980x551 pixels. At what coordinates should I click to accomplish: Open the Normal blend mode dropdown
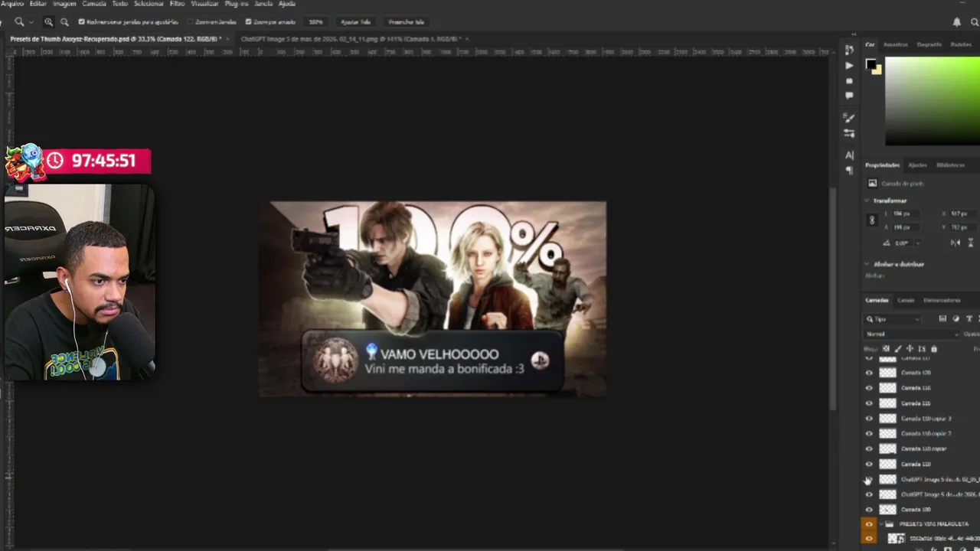tap(911, 334)
